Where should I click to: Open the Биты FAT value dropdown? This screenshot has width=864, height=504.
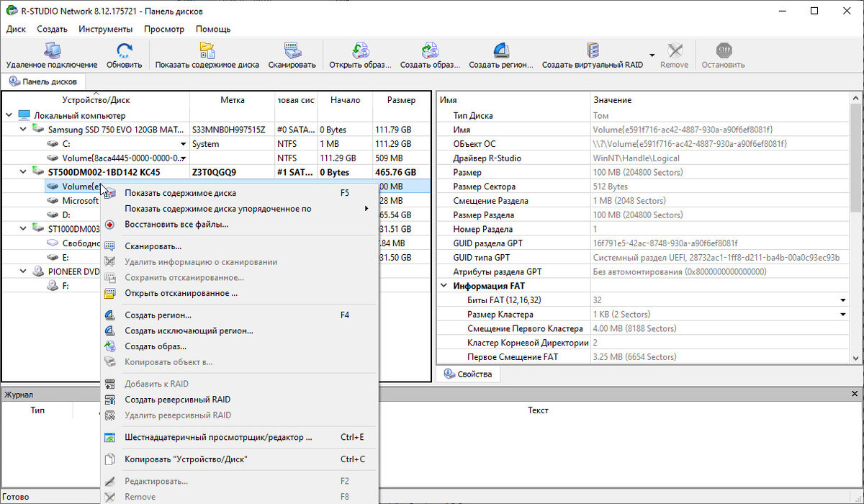pos(842,300)
